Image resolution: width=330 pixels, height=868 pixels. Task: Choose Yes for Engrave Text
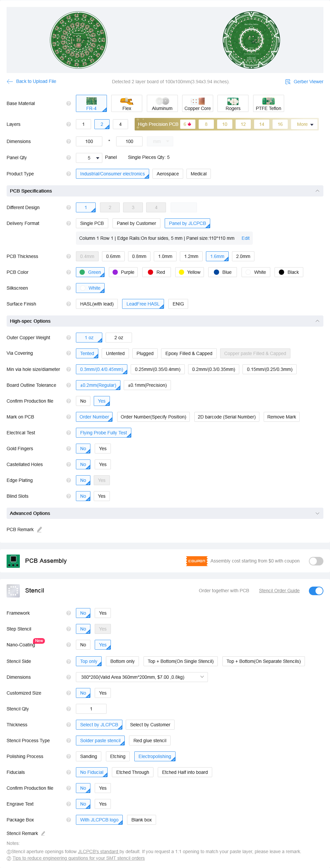point(103,804)
